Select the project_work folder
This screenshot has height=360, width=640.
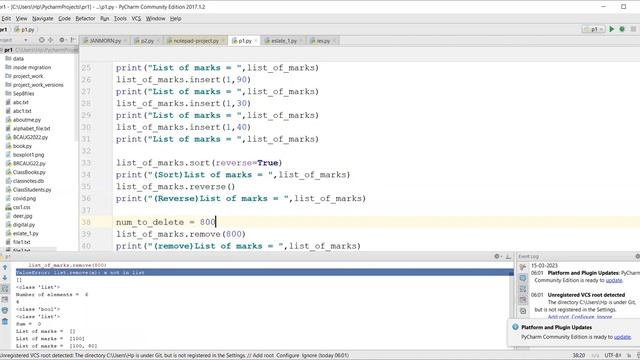coord(28,76)
